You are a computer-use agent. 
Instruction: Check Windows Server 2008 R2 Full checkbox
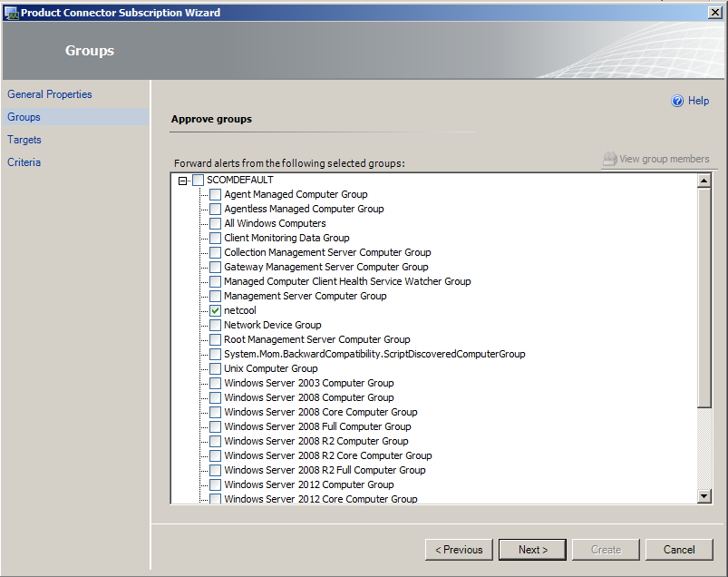click(x=215, y=470)
